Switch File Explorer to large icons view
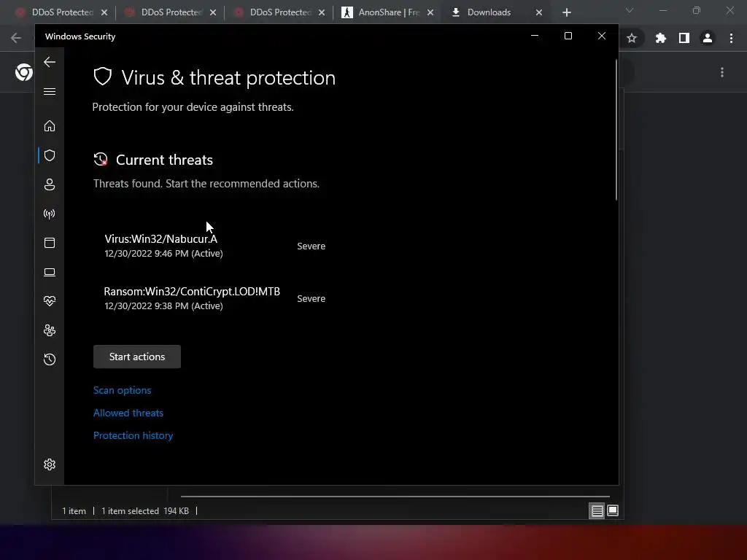Viewport: 747px width, 560px height. pyautogui.click(x=613, y=510)
